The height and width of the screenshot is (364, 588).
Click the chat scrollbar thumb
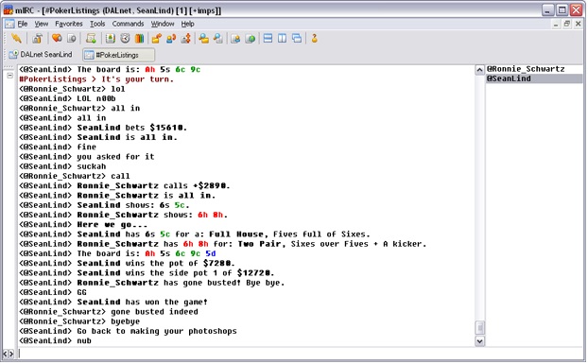click(x=479, y=328)
